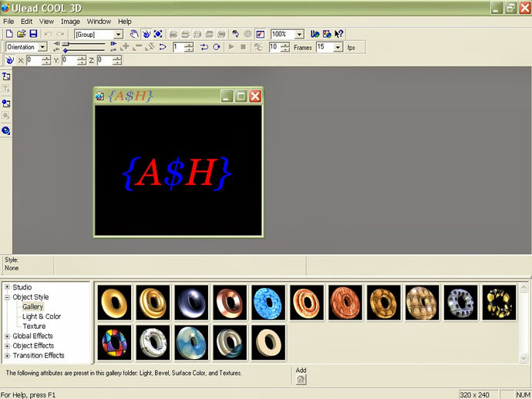Click the icon left of the 100% zoom box

pos(261,34)
